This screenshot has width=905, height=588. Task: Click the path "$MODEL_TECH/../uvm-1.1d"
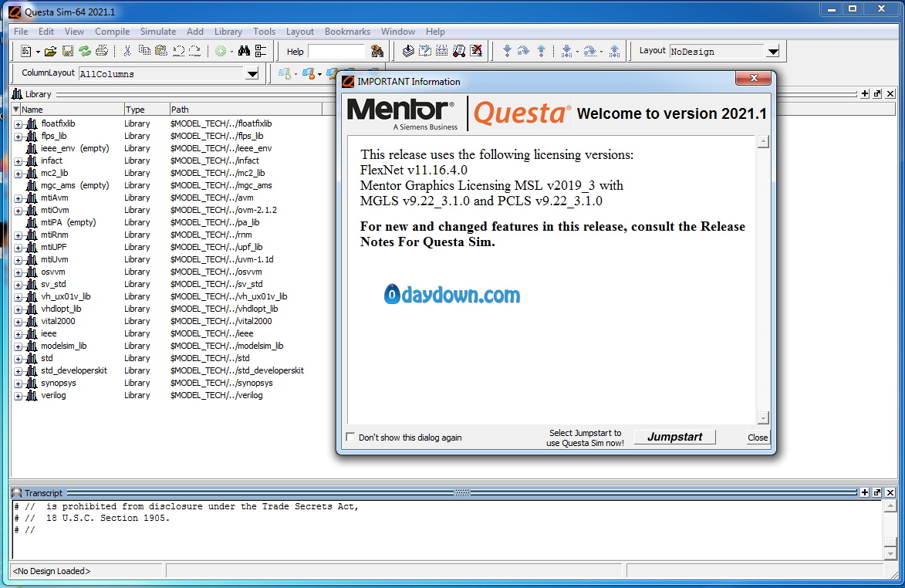[222, 260]
